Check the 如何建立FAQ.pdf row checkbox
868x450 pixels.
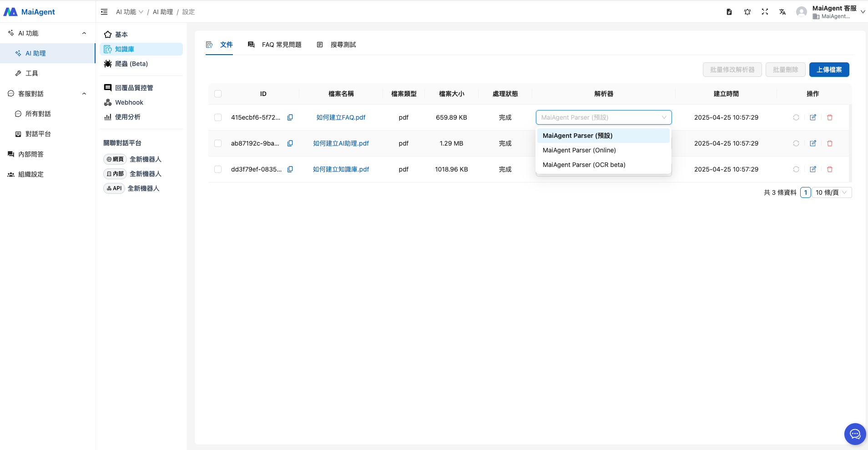(218, 117)
